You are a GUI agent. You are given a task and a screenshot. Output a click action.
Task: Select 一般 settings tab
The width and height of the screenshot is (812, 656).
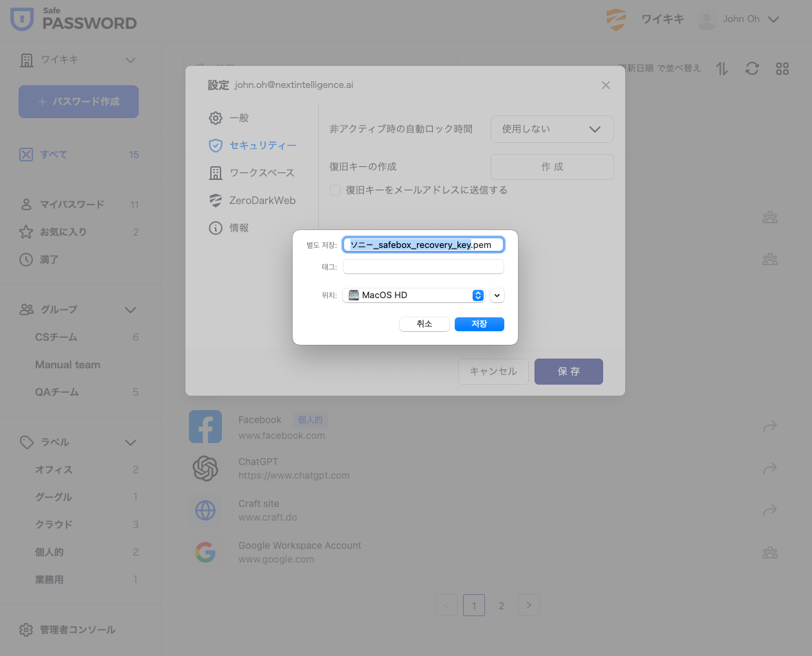point(238,118)
